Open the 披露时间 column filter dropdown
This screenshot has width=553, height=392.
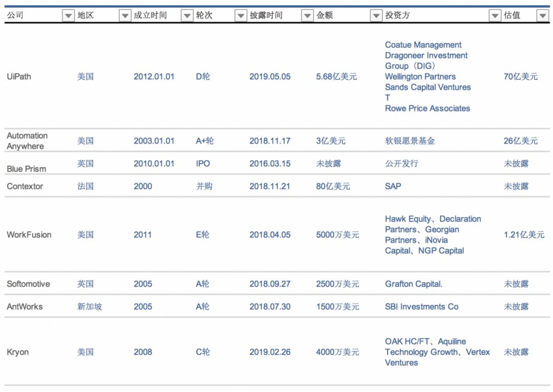307,15
